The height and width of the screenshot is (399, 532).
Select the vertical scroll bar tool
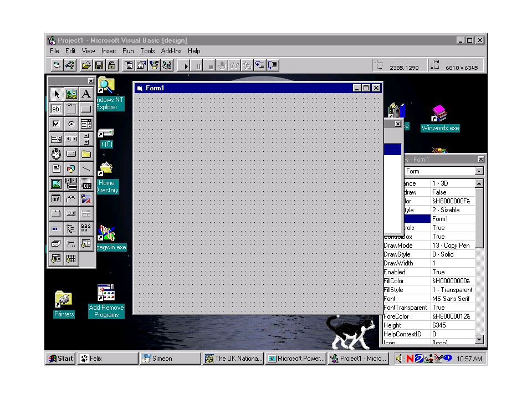click(86, 139)
